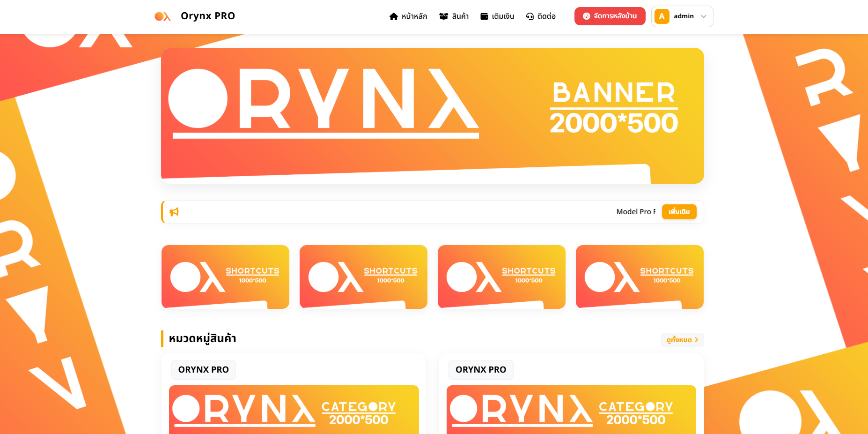
Task: Click the เพิ่มเติม button
Action: pos(679,212)
